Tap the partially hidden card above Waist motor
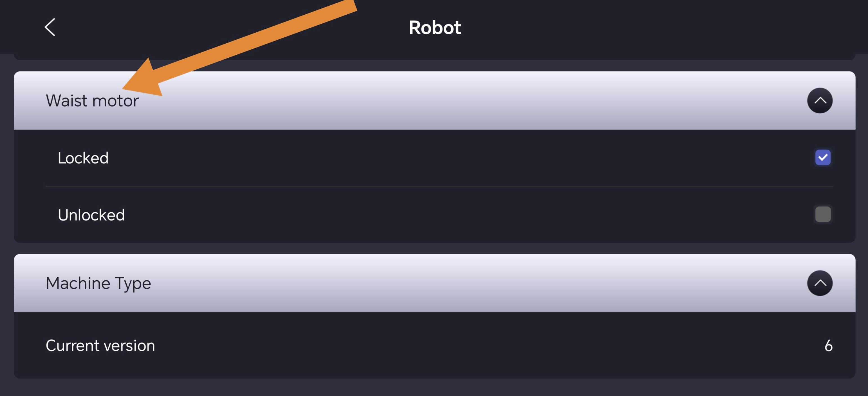 pos(434,57)
